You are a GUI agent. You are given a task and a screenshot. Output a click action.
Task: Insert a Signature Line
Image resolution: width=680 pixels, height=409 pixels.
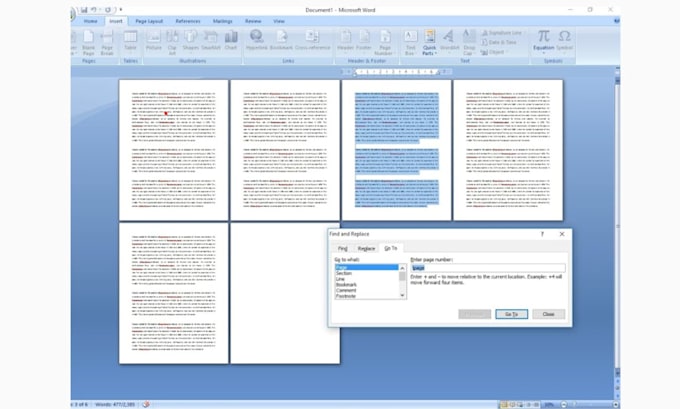coord(501,33)
